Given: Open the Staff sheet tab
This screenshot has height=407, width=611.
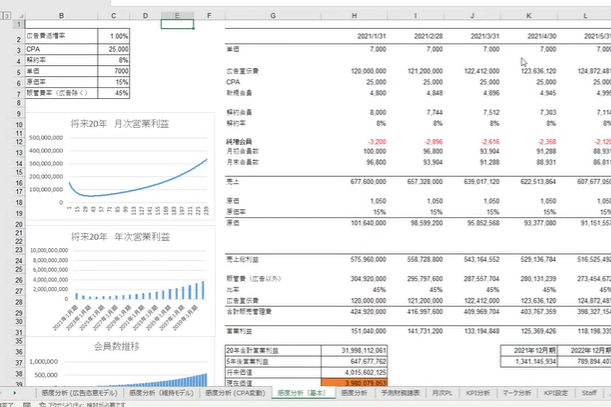Looking at the screenshot, I should [x=589, y=393].
